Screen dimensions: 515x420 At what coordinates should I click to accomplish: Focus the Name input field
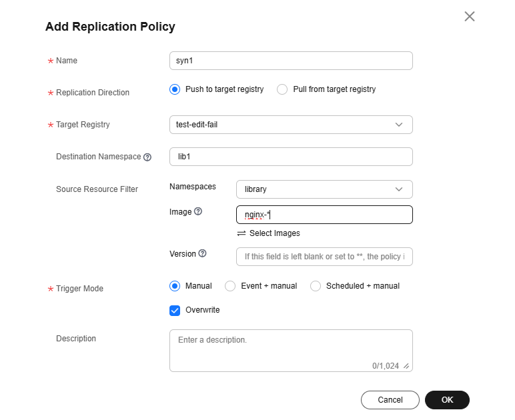pyautogui.click(x=291, y=61)
